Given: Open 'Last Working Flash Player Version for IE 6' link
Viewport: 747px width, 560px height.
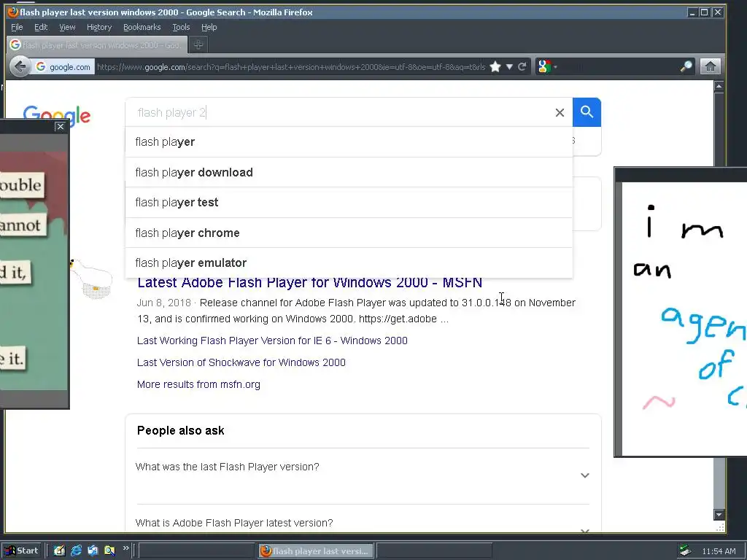Looking at the screenshot, I should (x=272, y=341).
